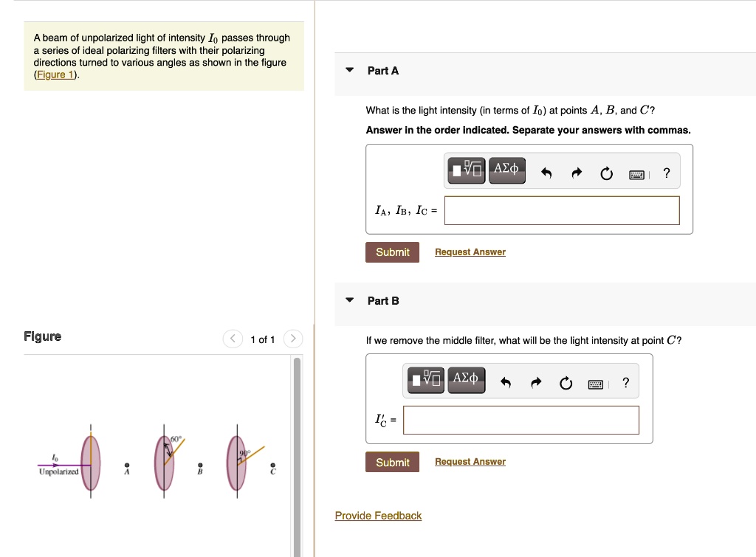Show keyboard shortcuts in Part B
The height and width of the screenshot is (557, 756).
coord(595,383)
